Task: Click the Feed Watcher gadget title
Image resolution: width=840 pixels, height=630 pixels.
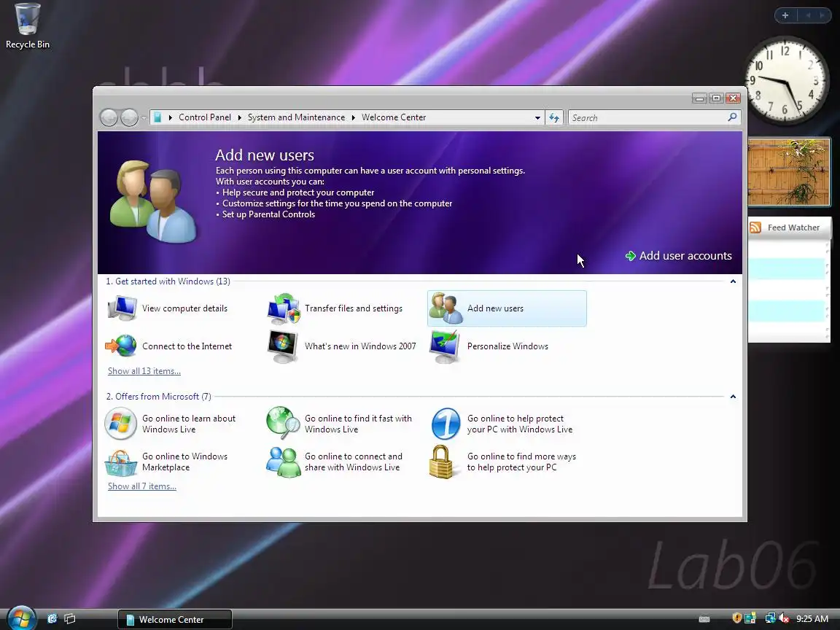Action: click(793, 227)
